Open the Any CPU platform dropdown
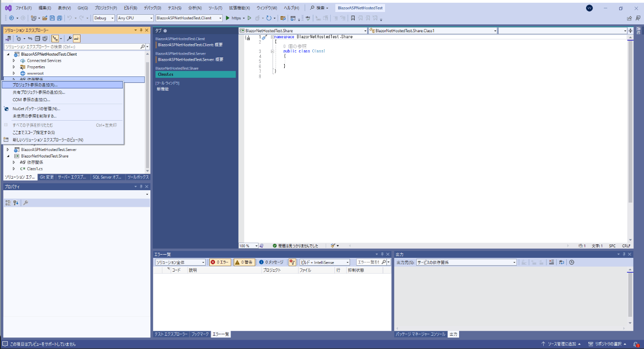The height and width of the screenshot is (349, 644). (135, 18)
